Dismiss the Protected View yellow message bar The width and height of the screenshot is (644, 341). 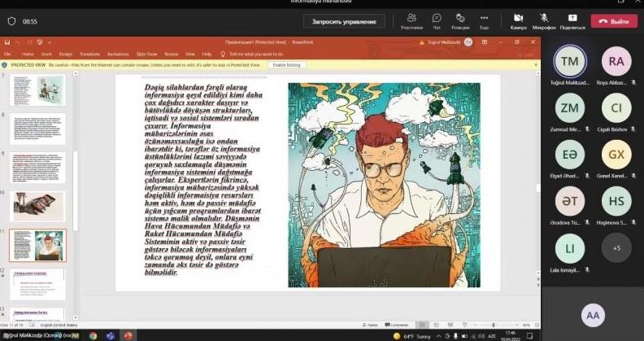536,65
